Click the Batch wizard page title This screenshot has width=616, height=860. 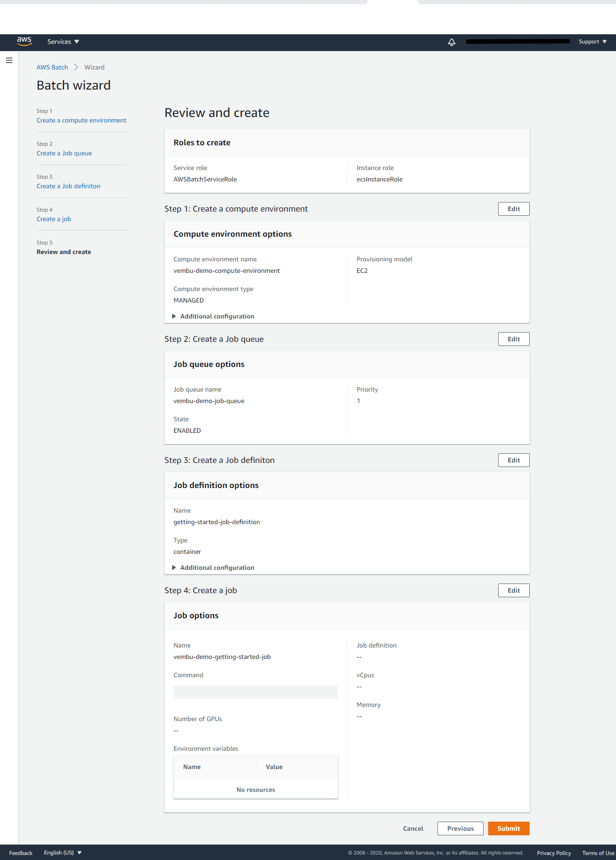(74, 85)
